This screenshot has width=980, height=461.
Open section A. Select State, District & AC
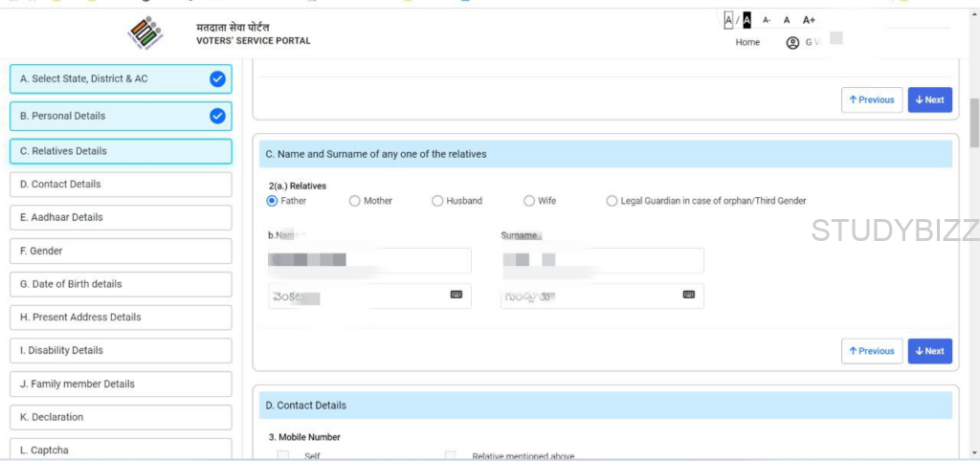(x=121, y=79)
